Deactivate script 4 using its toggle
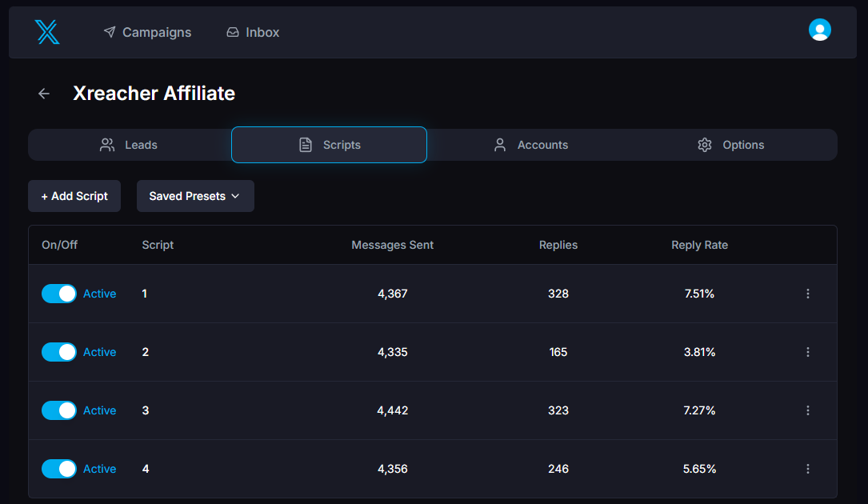 click(x=59, y=469)
